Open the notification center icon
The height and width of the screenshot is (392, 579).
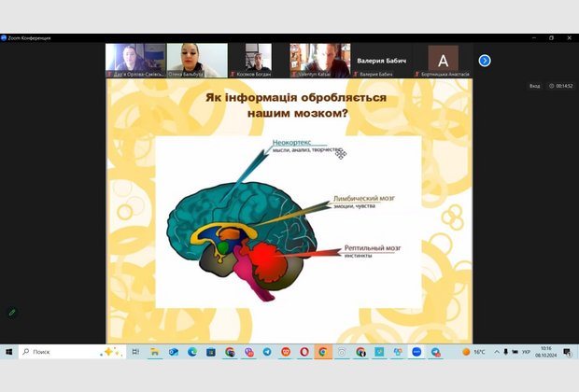pos(566,352)
